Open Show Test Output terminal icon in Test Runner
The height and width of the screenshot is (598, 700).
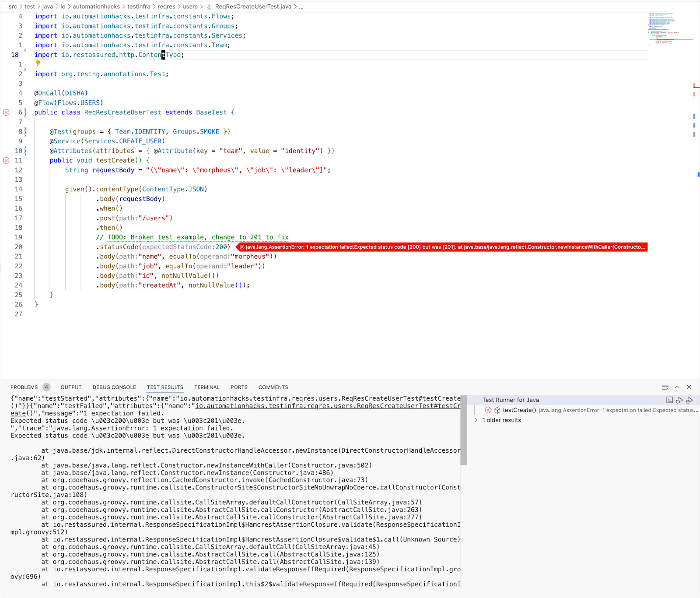[x=670, y=400]
